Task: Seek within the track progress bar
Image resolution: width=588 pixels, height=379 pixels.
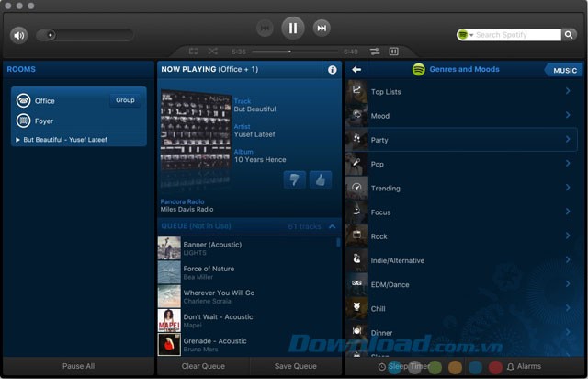Action: click(x=294, y=52)
